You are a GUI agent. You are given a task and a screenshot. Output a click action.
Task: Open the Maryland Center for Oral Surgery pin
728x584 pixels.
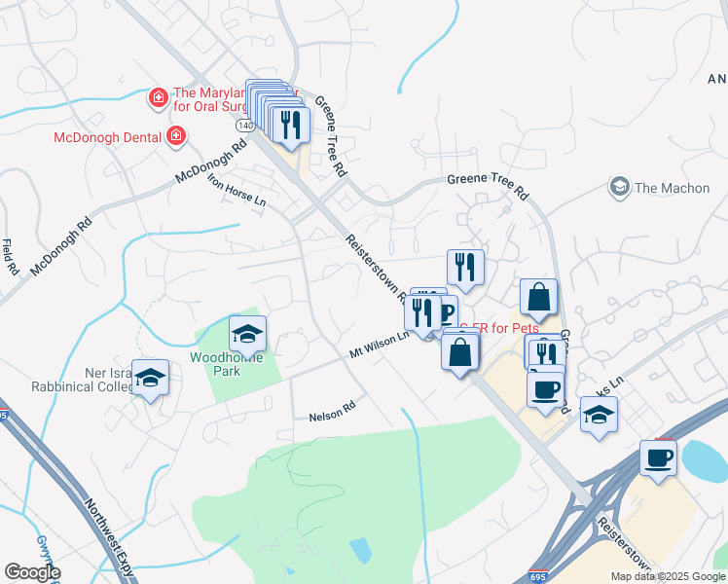point(159,98)
